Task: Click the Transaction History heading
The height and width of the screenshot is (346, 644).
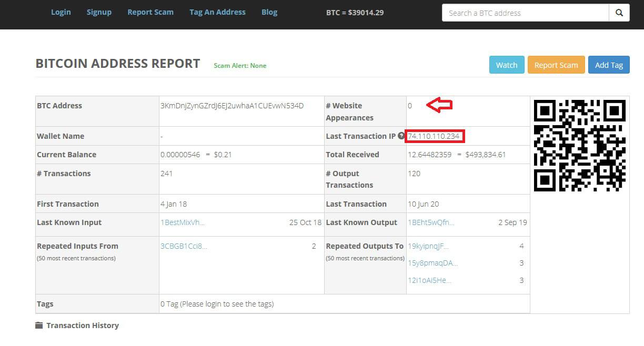Action: 83,325
